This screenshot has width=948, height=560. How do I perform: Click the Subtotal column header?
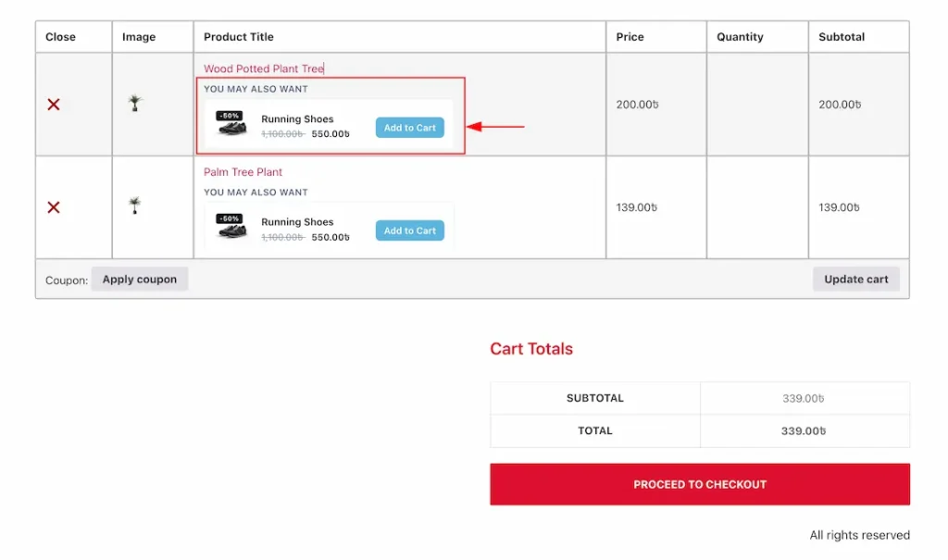click(842, 37)
